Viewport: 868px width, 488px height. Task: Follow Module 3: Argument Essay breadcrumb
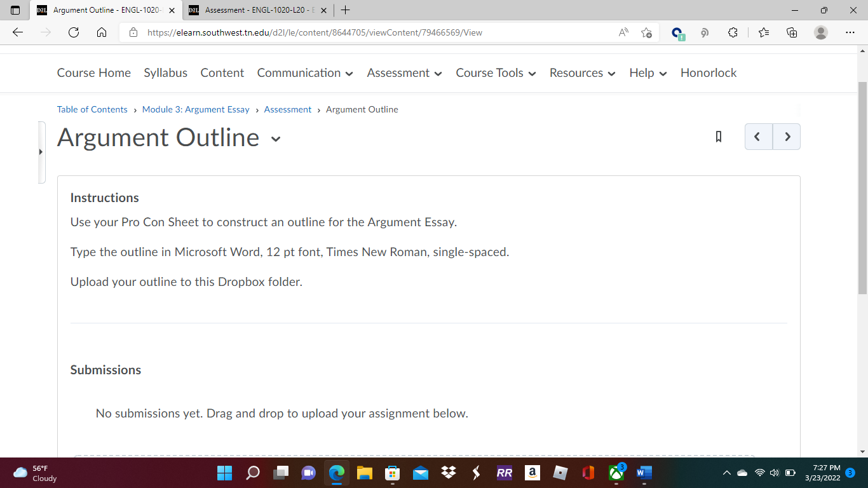(x=196, y=109)
